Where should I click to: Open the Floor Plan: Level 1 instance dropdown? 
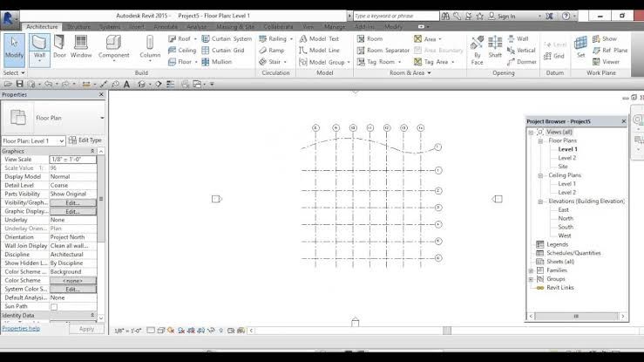(x=33, y=141)
